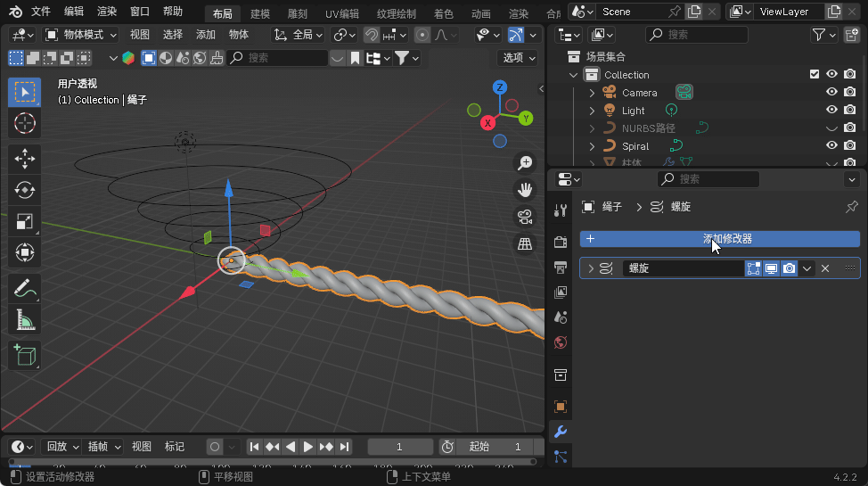Open the Scene properties tab
868x486 pixels.
561,317
